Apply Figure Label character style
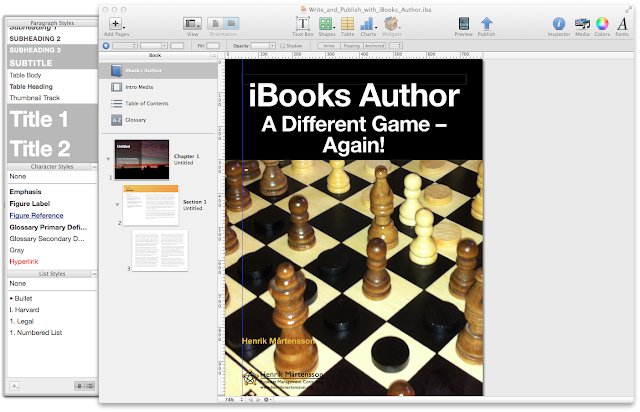This screenshot has height=412, width=640. (x=52, y=203)
